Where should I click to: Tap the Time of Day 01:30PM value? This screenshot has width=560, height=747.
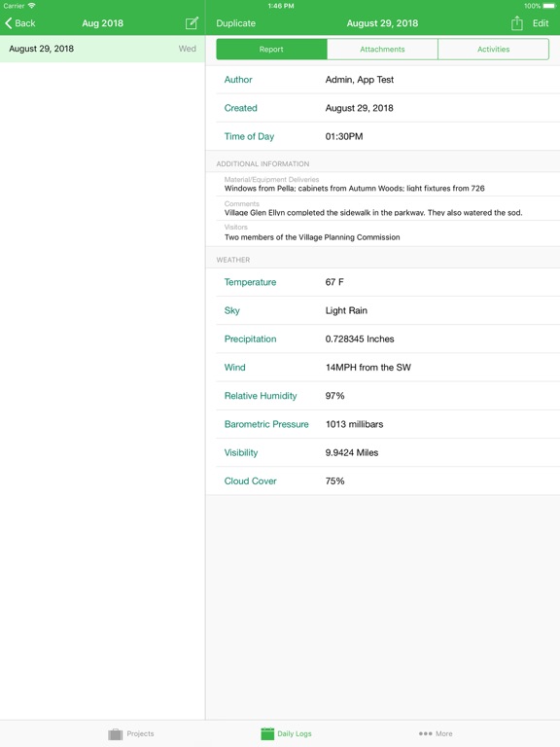344,137
